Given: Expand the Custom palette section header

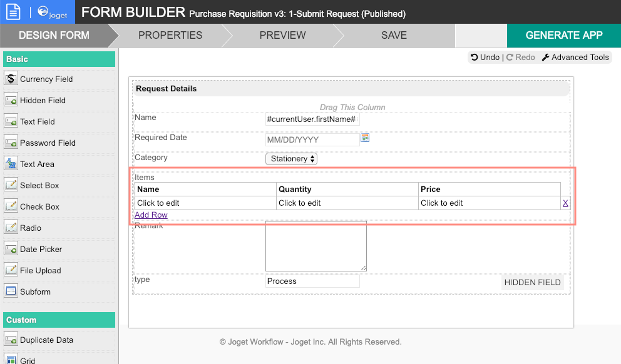Looking at the screenshot, I should [x=59, y=320].
